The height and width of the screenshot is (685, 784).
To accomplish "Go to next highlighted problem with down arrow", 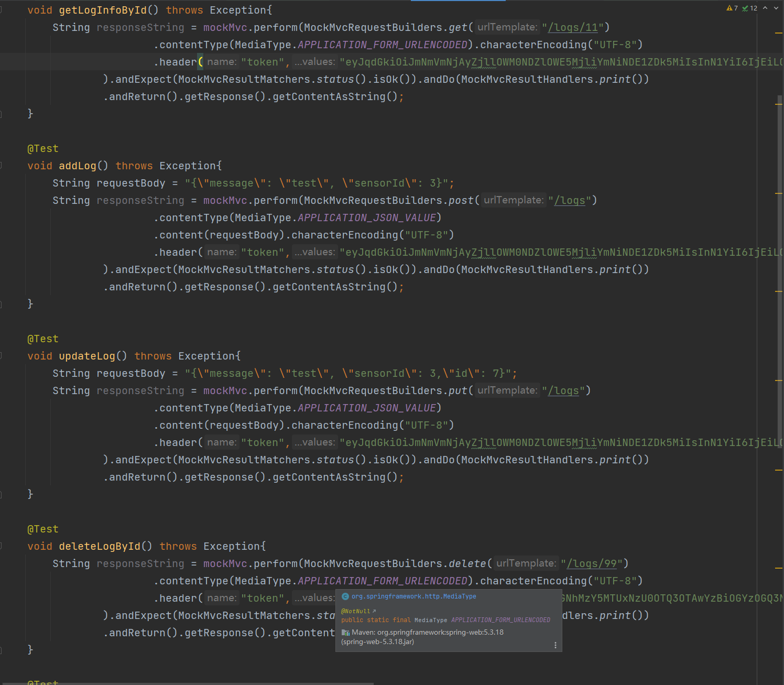I will (x=776, y=8).
